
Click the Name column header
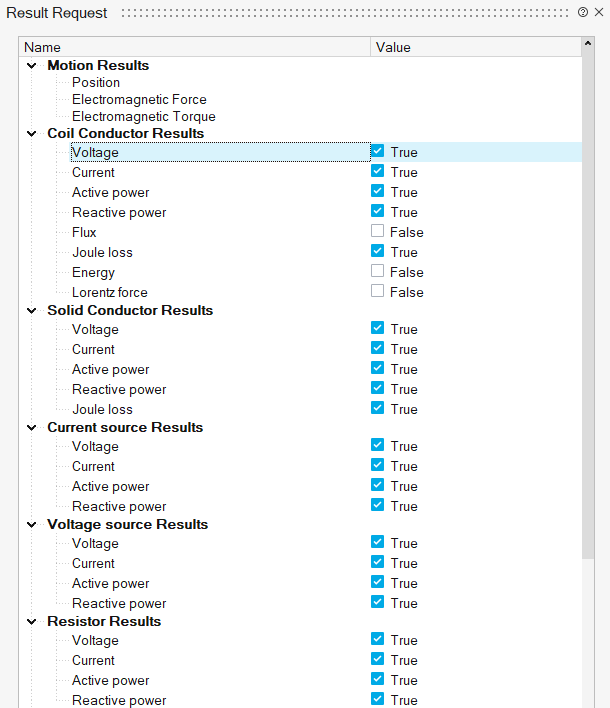pos(195,47)
